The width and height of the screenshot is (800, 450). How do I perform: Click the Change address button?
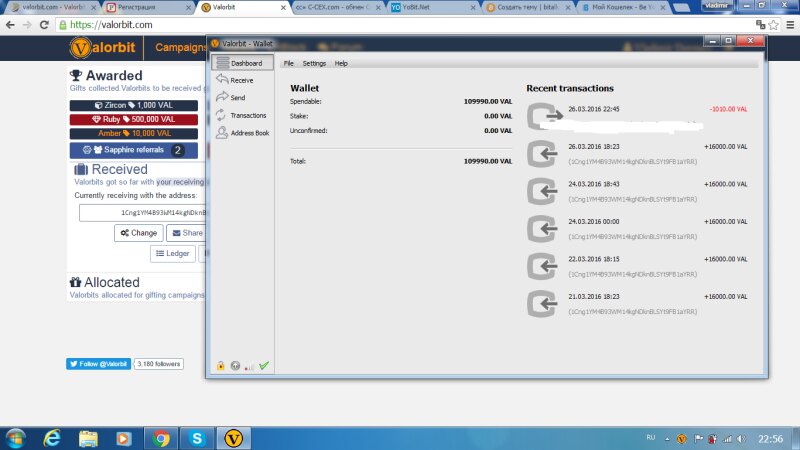tap(138, 233)
